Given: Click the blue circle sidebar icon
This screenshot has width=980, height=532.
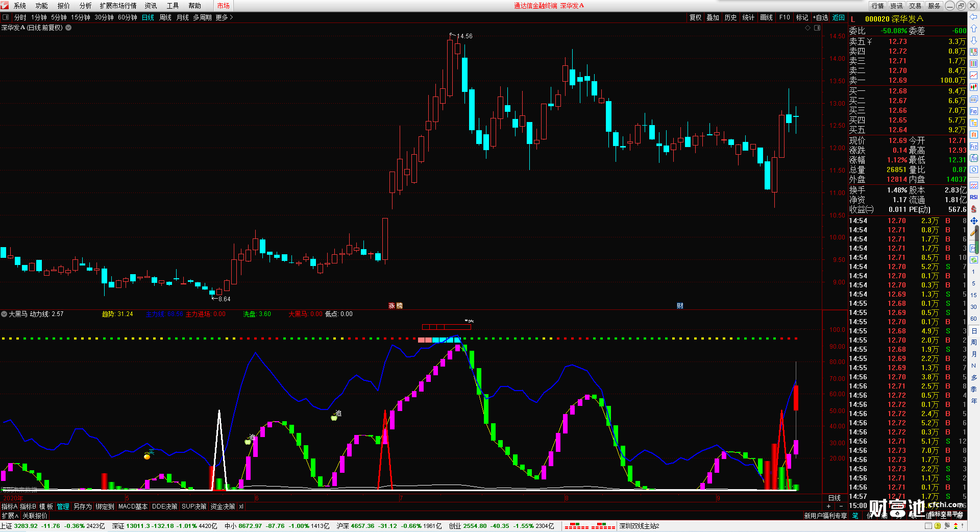Looking at the screenshot, I should point(974,170).
